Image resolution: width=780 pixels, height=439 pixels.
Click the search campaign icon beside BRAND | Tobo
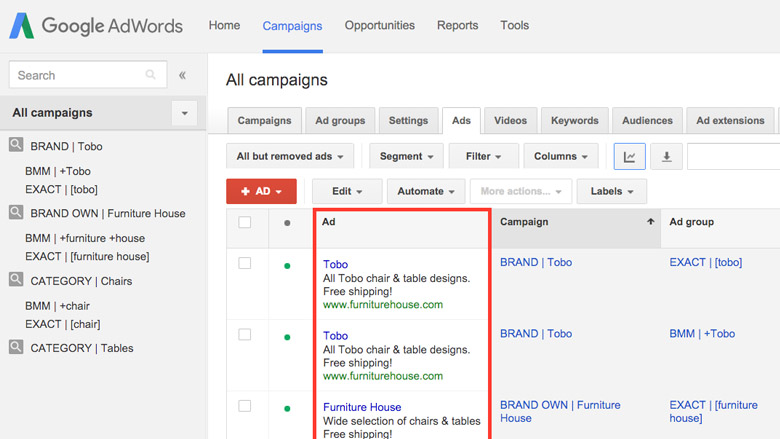pyautogui.click(x=16, y=145)
